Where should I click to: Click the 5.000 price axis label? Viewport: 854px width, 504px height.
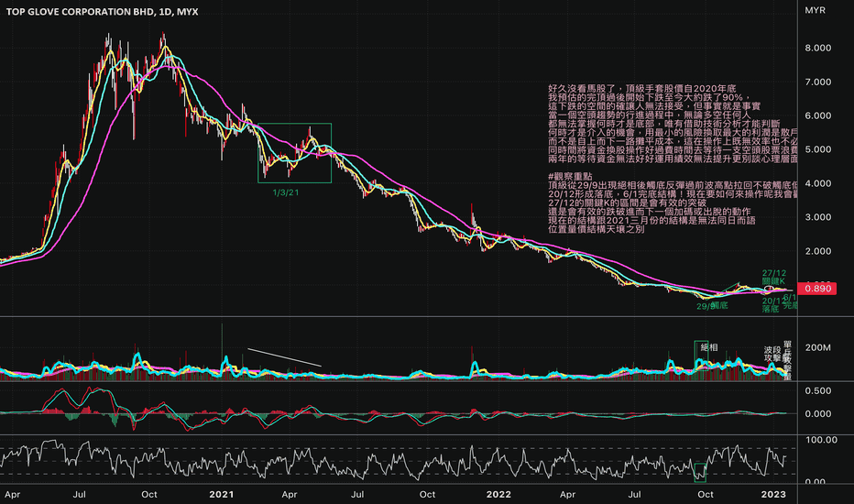(818, 149)
